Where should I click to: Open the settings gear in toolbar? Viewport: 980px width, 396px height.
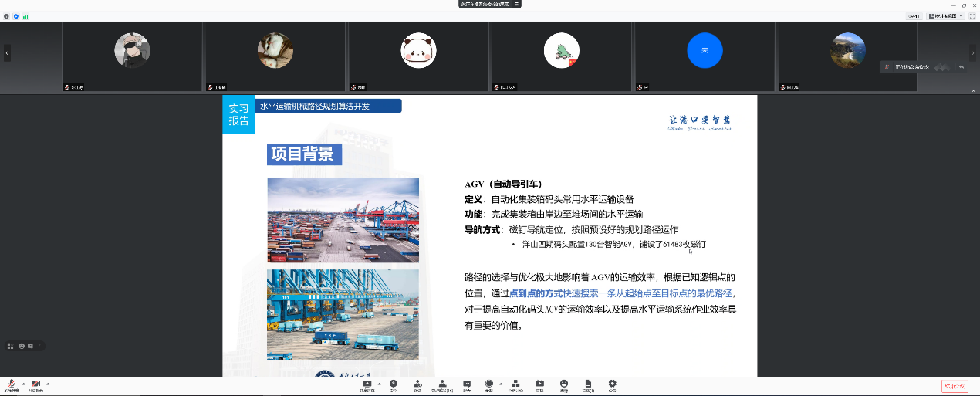click(613, 384)
